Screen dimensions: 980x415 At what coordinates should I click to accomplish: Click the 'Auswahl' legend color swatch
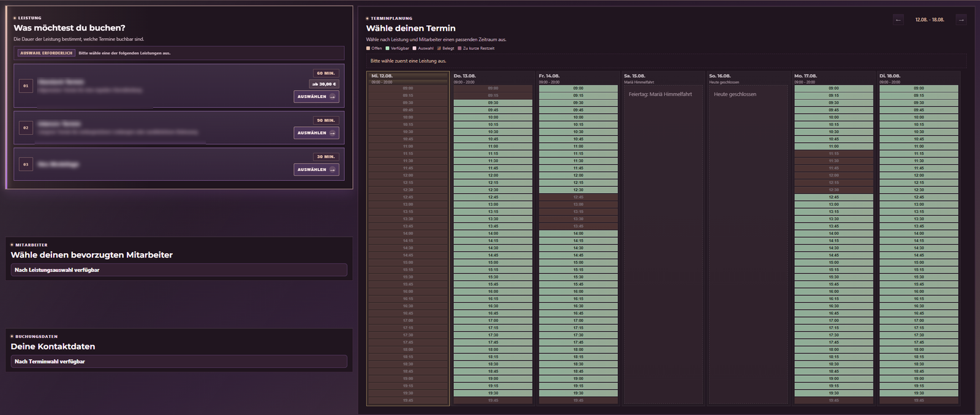click(415, 48)
